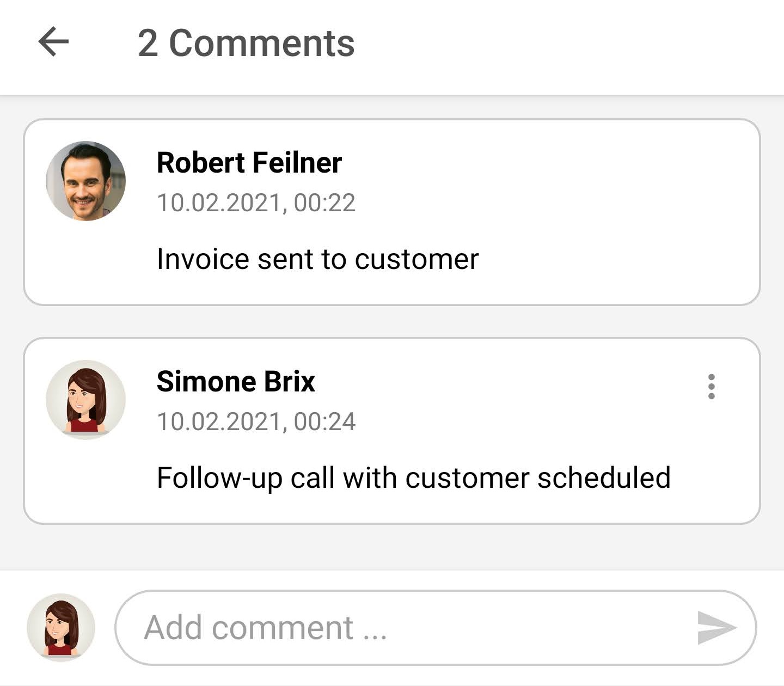The width and height of the screenshot is (784, 686).
Task: Click the gray gap between both comment cards
Action: (392, 321)
